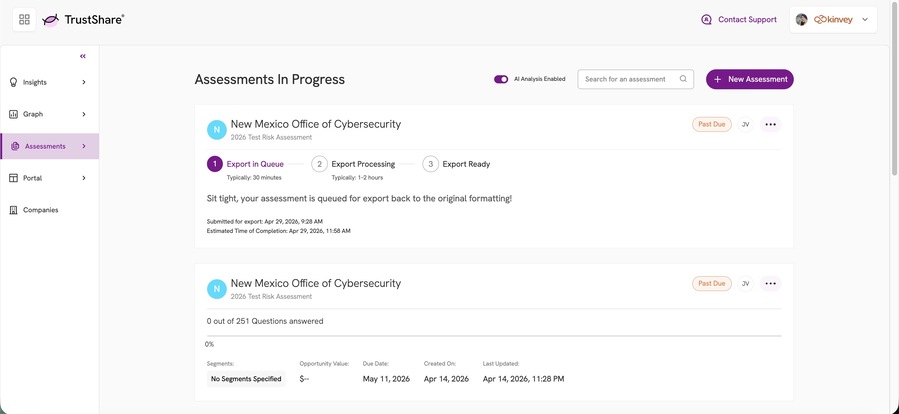Click the plus icon in New Assessment
Screen dimensions: 899x414
717,79
